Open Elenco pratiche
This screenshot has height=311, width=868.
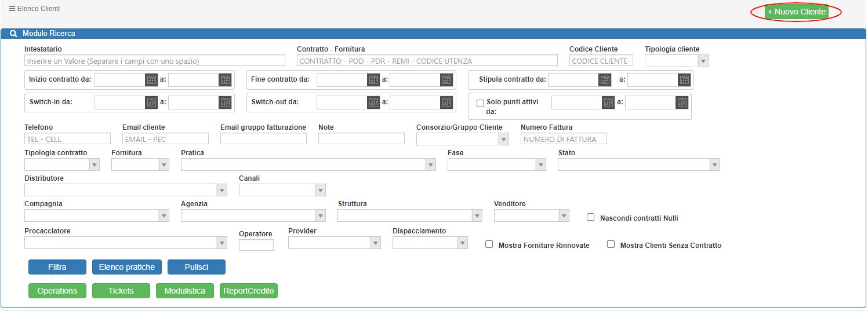127,267
